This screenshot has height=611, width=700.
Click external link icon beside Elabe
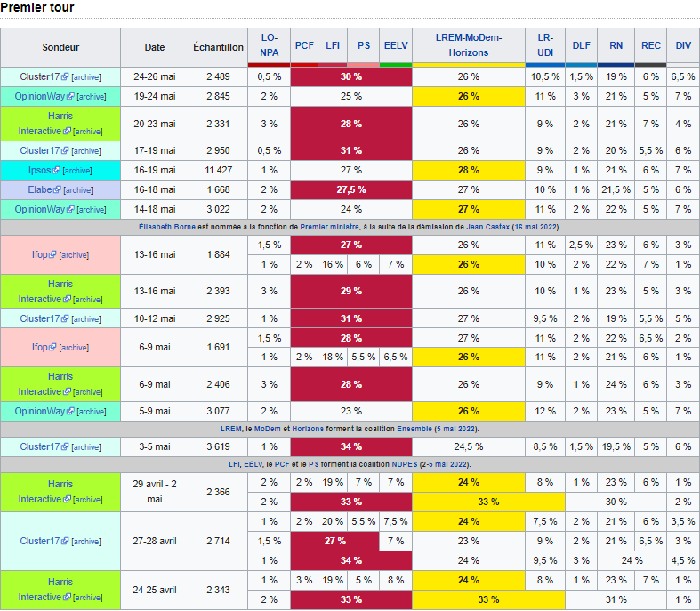click(56, 189)
